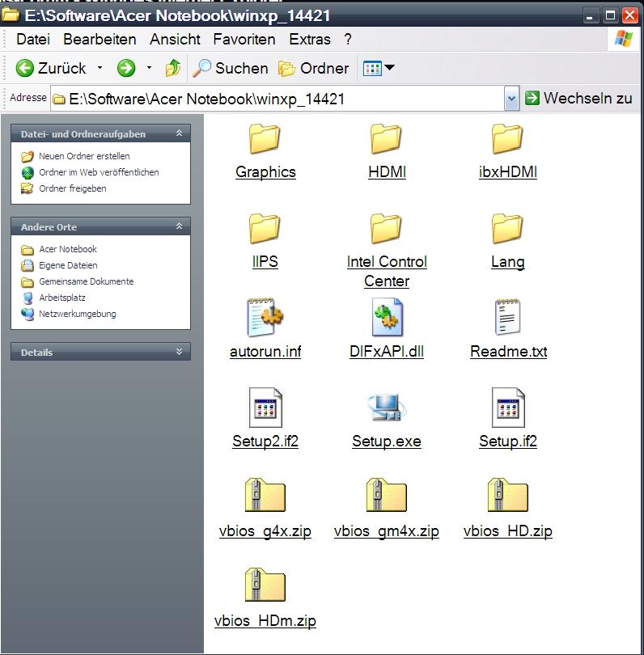Open the Extras menu
Viewport: 644px width, 655px height.
click(310, 40)
